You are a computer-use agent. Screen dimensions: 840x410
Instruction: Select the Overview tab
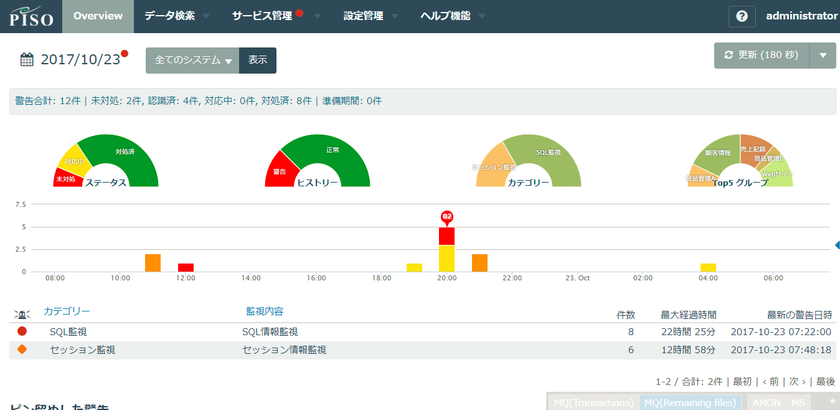point(98,17)
